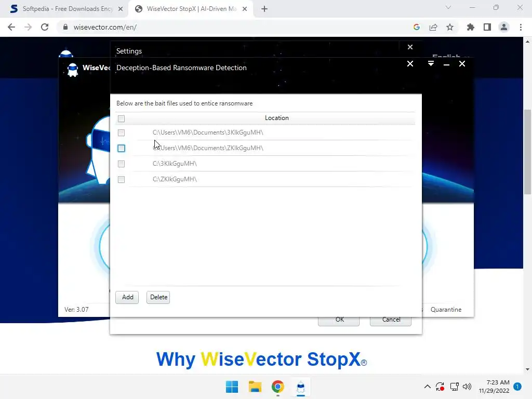The image size is (532, 399).
Task: Show hidden tray icons chevron
Action: coord(428,387)
